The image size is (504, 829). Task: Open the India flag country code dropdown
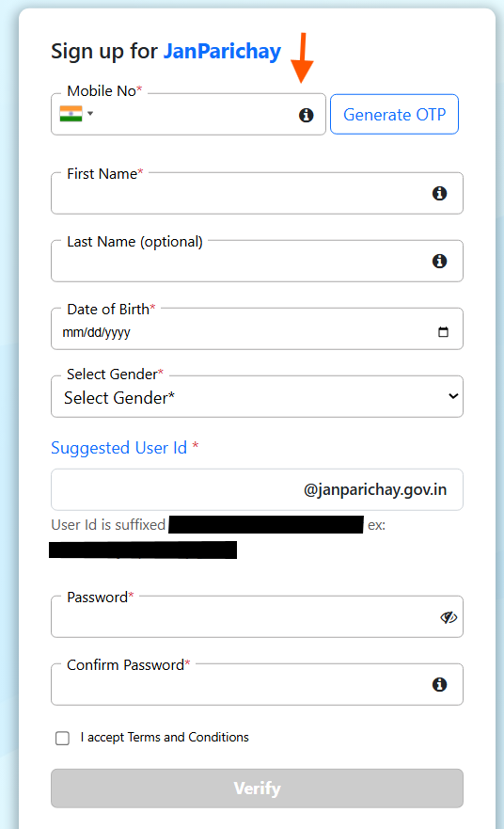(x=76, y=114)
